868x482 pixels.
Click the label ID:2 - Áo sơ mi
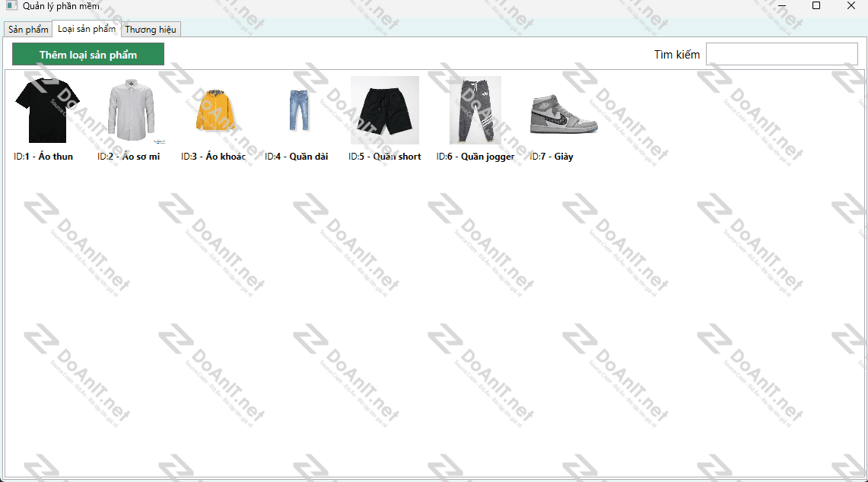click(x=129, y=157)
